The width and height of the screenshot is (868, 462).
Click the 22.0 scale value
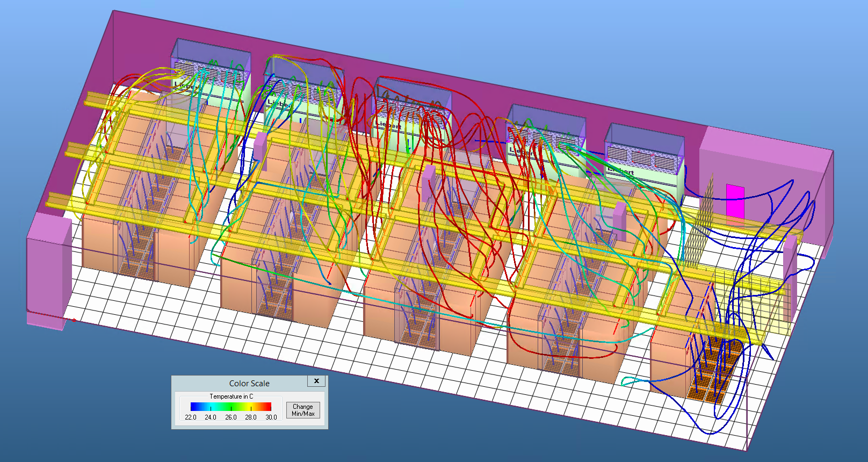191,417
